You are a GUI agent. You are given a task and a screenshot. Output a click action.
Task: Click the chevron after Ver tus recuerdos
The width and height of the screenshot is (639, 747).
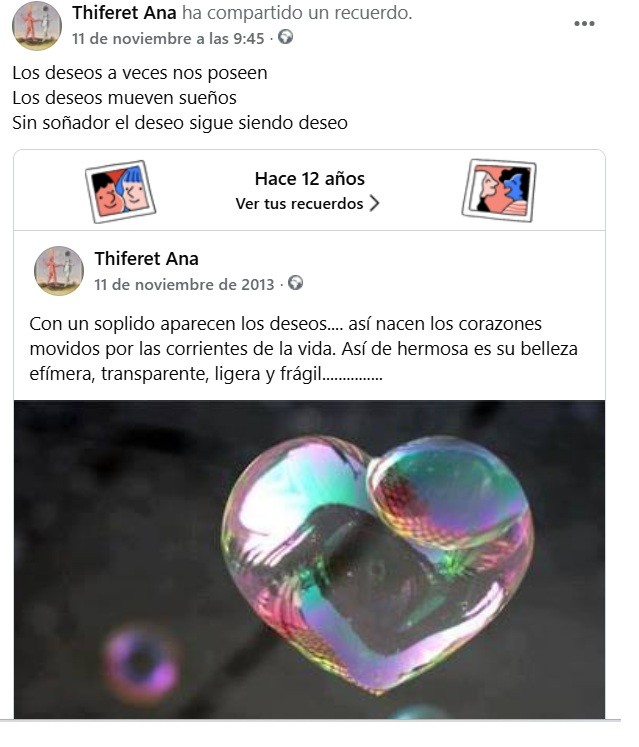[375, 203]
